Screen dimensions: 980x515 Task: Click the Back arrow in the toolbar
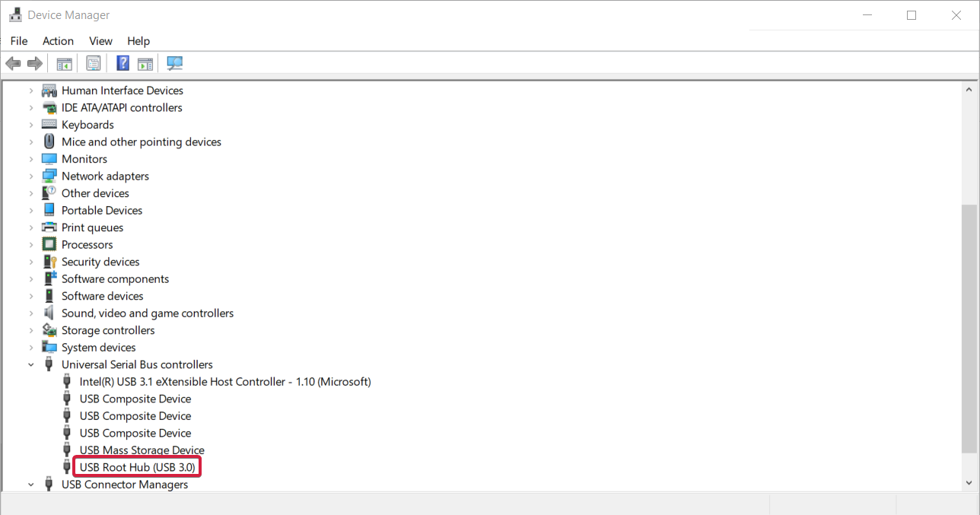click(13, 63)
